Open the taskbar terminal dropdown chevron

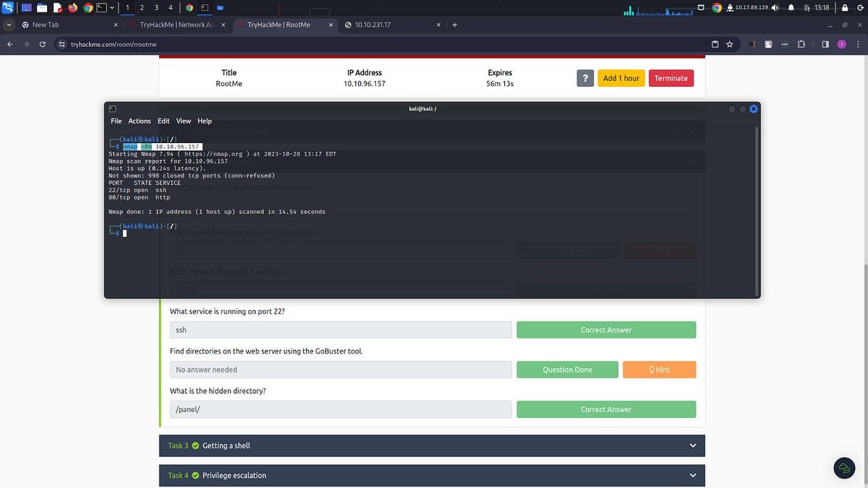pyautogui.click(x=112, y=7)
